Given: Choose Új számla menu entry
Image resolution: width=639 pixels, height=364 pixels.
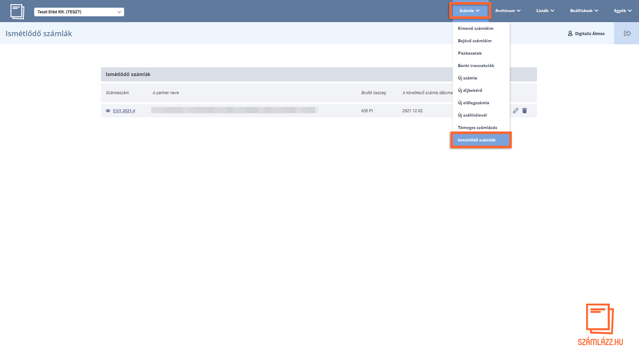Looking at the screenshot, I should click(x=467, y=78).
